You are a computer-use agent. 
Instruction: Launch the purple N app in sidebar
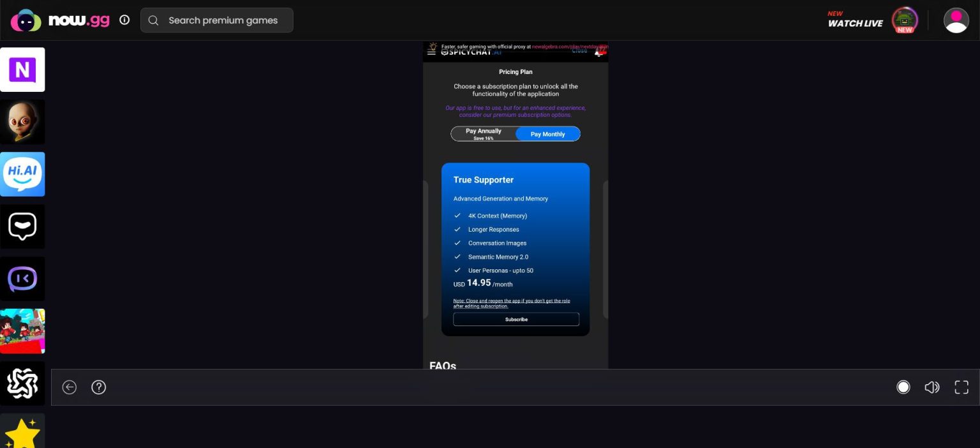(x=22, y=70)
